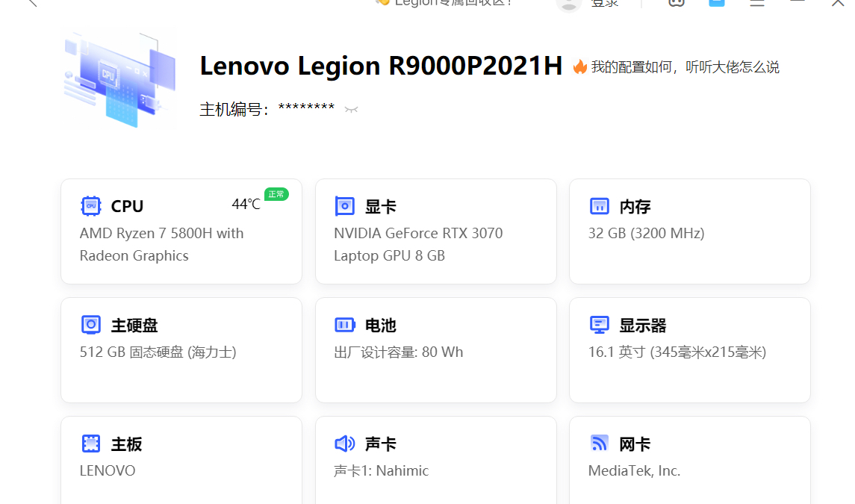
Task: Click the 电池 battery icon
Action: coord(345,325)
